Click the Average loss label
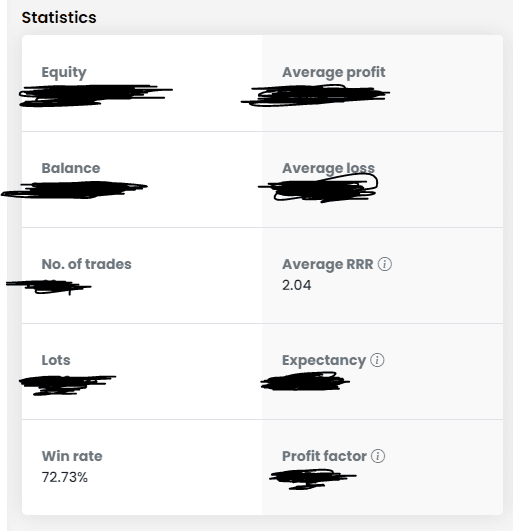Image resolution: width=513 pixels, height=531 pixels. [328, 168]
